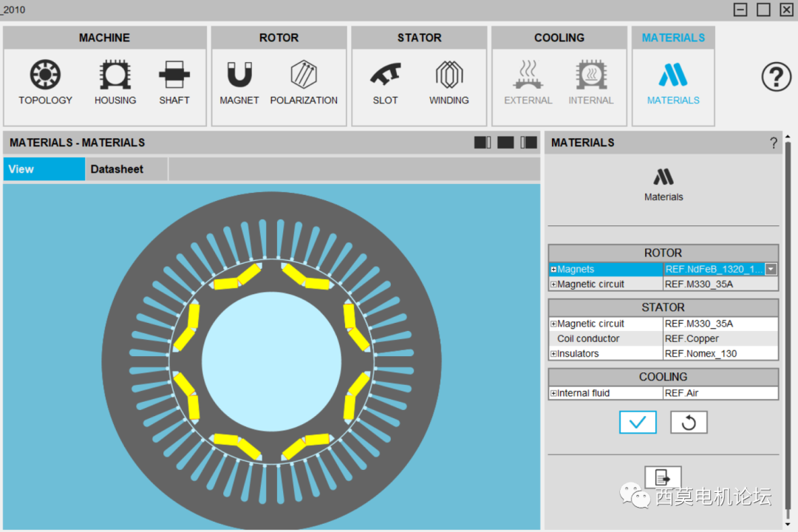
Task: Open the Winding settings
Action: tap(449, 82)
